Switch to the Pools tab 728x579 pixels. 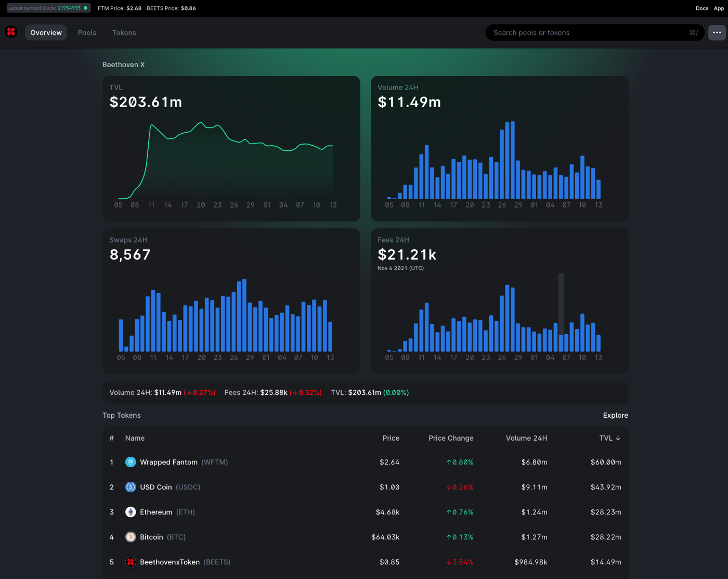87,32
